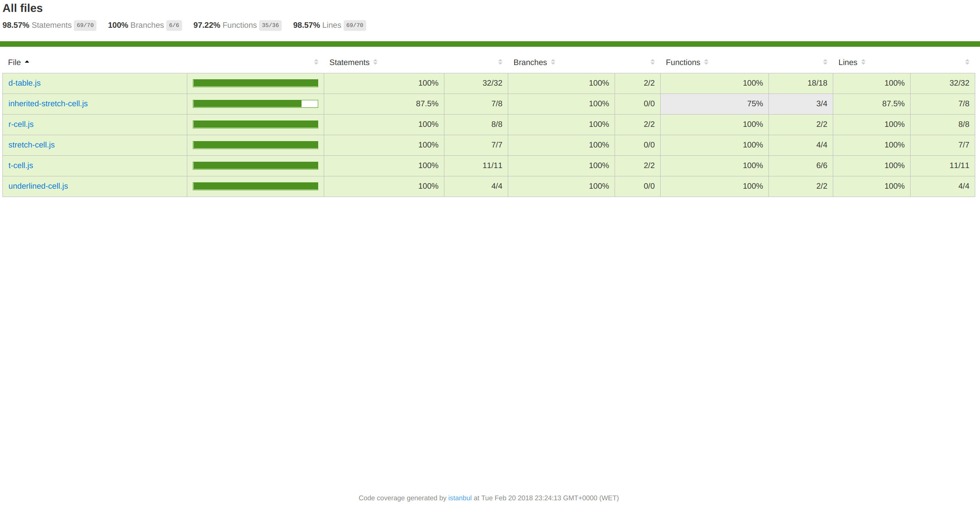Click the d-table.js full coverage bar
Screen dimensions: 980x505
tap(256, 83)
